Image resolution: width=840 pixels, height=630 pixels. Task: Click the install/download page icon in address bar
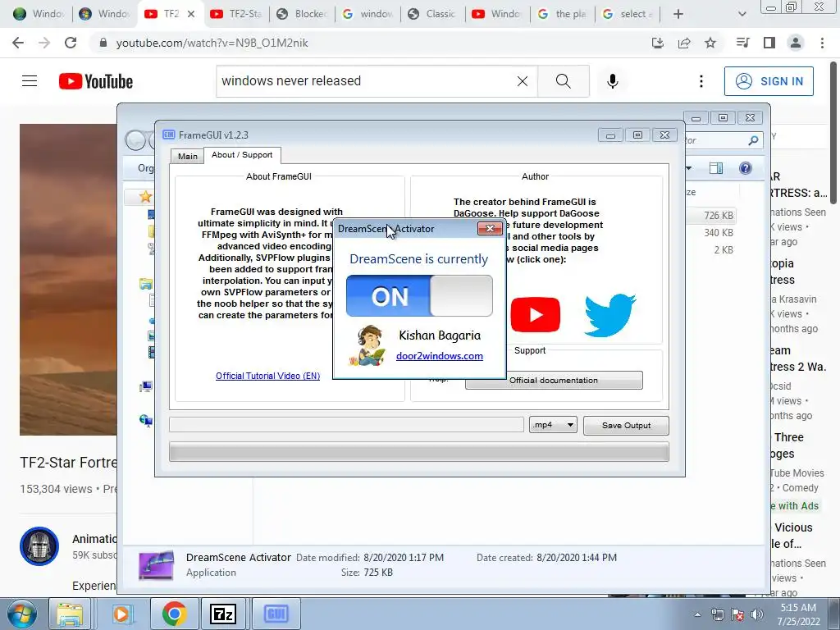657,43
